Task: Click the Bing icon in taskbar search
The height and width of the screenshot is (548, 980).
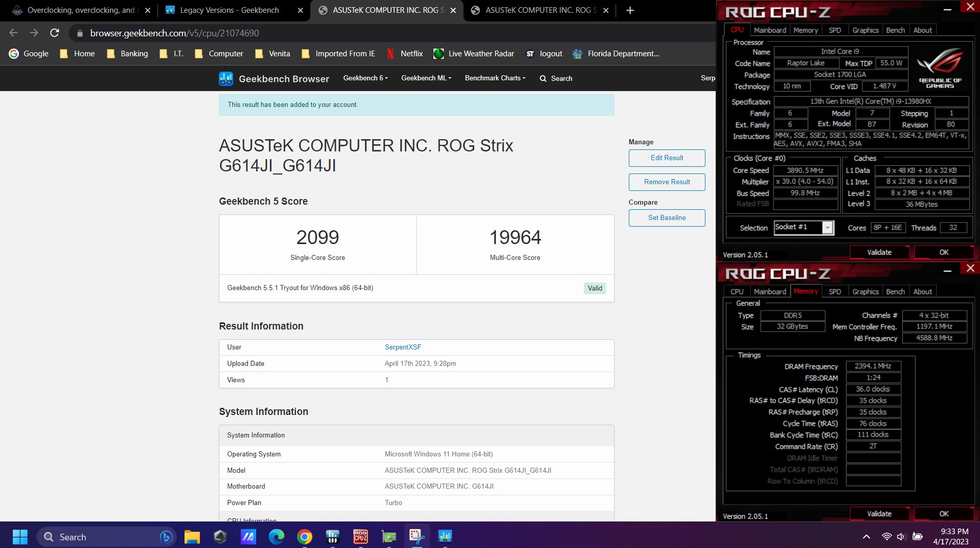Action: [x=166, y=537]
